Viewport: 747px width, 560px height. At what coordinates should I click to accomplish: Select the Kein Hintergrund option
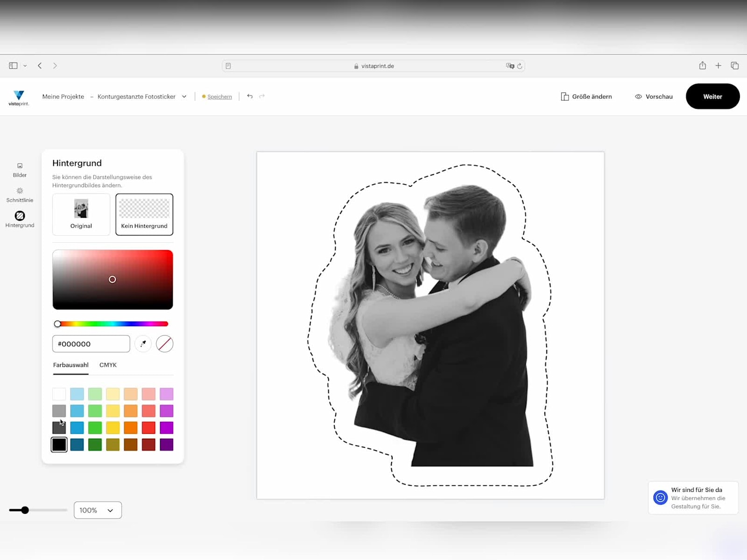[x=144, y=214]
